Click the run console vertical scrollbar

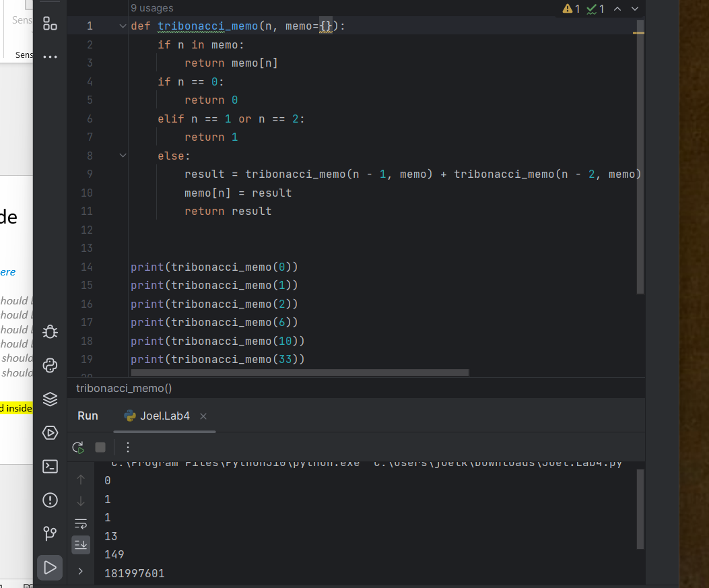(640, 509)
